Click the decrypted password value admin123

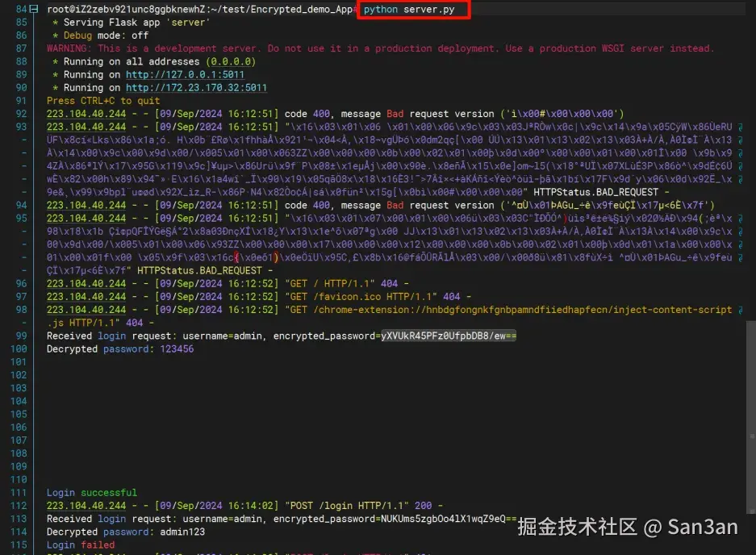coord(182,532)
